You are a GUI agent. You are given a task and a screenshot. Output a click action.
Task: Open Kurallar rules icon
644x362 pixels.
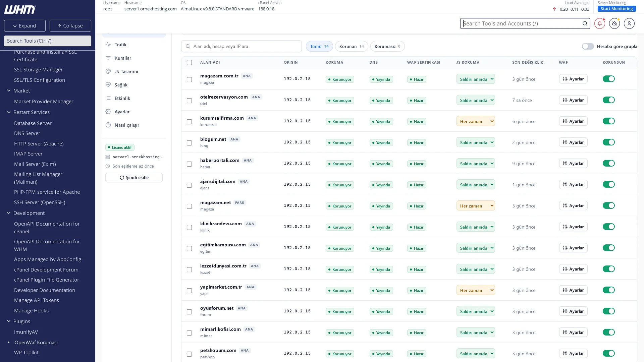click(108, 58)
